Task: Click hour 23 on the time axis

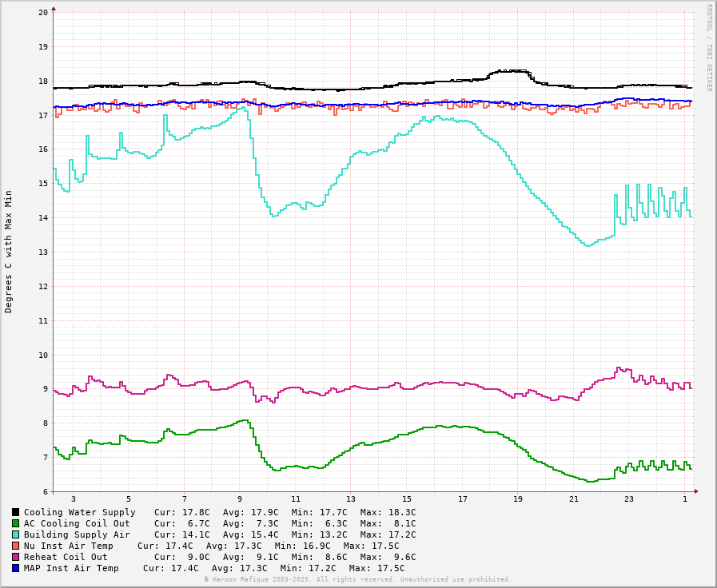Action: click(629, 499)
